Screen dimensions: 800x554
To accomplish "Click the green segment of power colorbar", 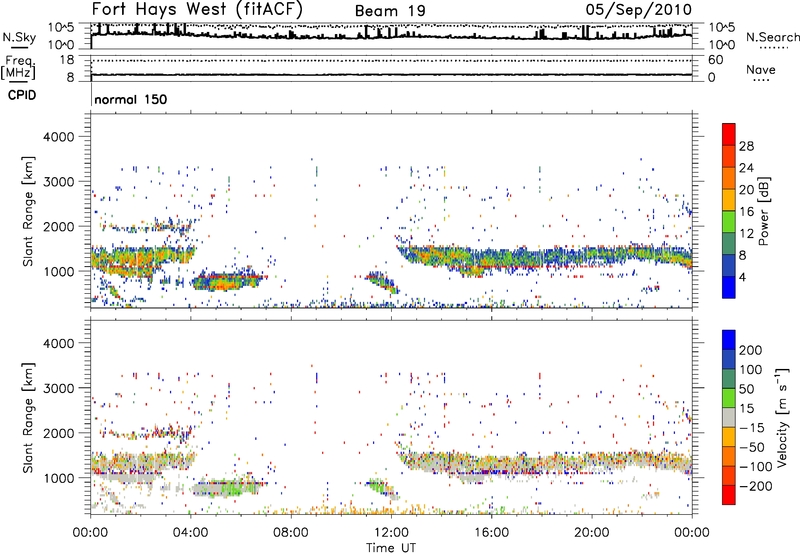I will (729, 222).
